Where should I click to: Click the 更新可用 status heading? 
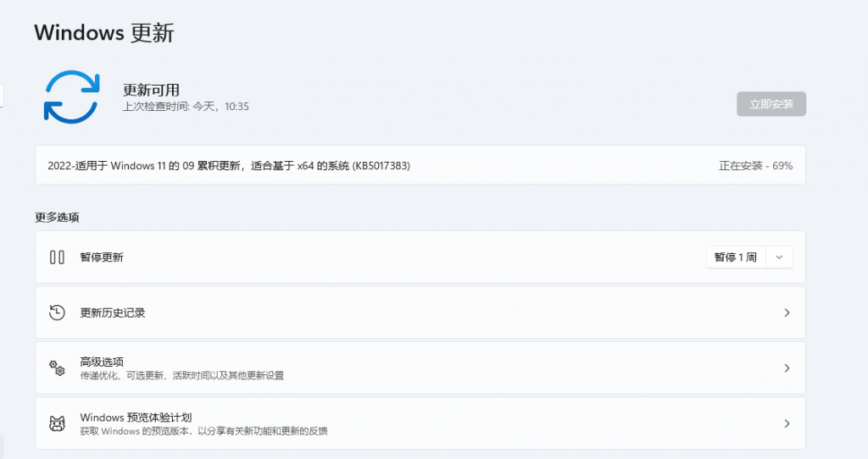click(x=151, y=90)
